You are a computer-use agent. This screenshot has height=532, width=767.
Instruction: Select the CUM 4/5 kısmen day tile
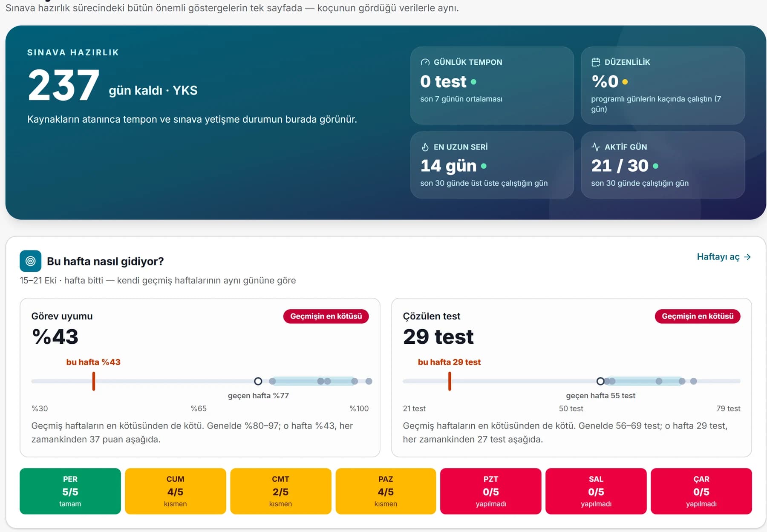click(176, 491)
